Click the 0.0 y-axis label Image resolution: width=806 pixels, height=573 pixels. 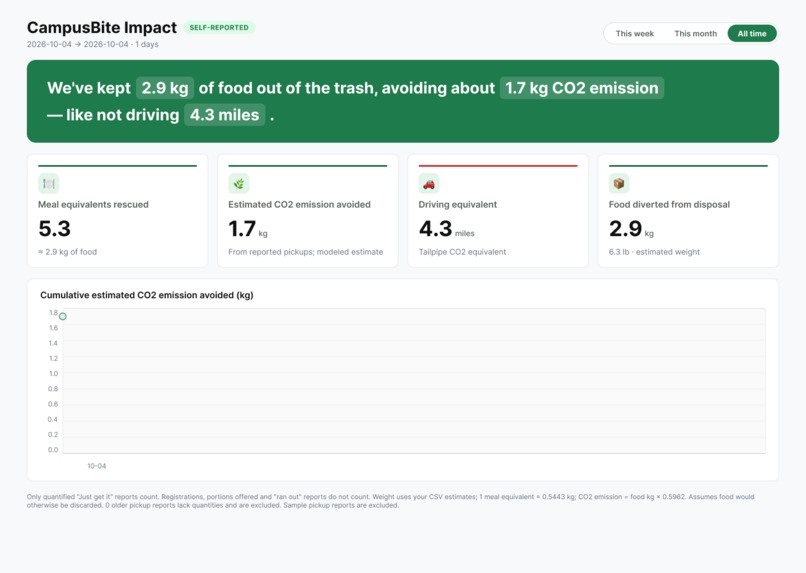point(53,450)
